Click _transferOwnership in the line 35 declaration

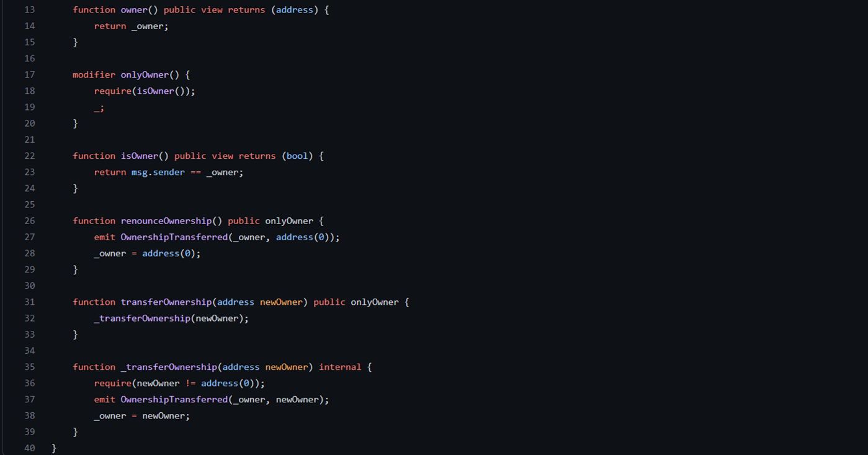point(169,367)
